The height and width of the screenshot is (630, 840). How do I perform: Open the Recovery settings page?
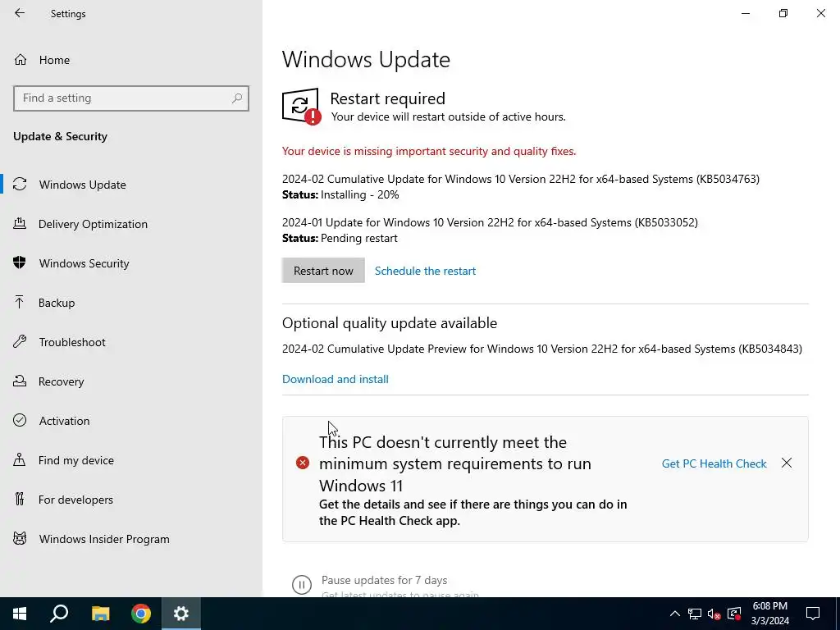coord(61,381)
